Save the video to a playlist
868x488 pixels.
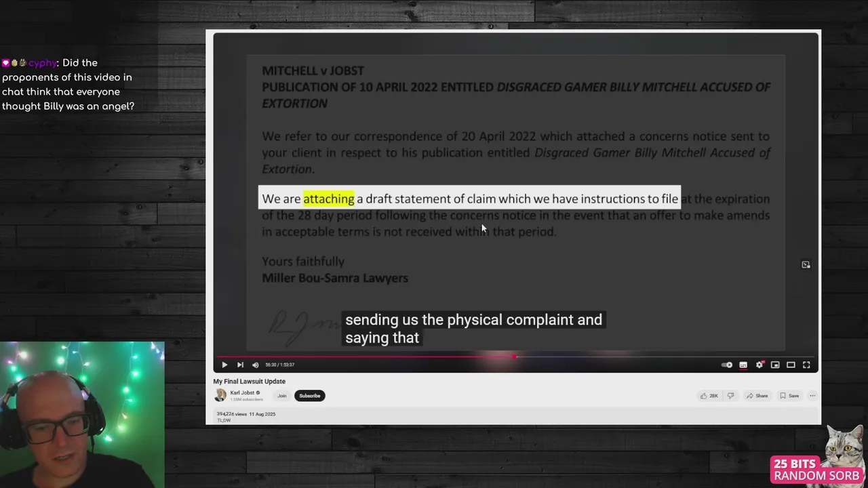click(x=789, y=396)
